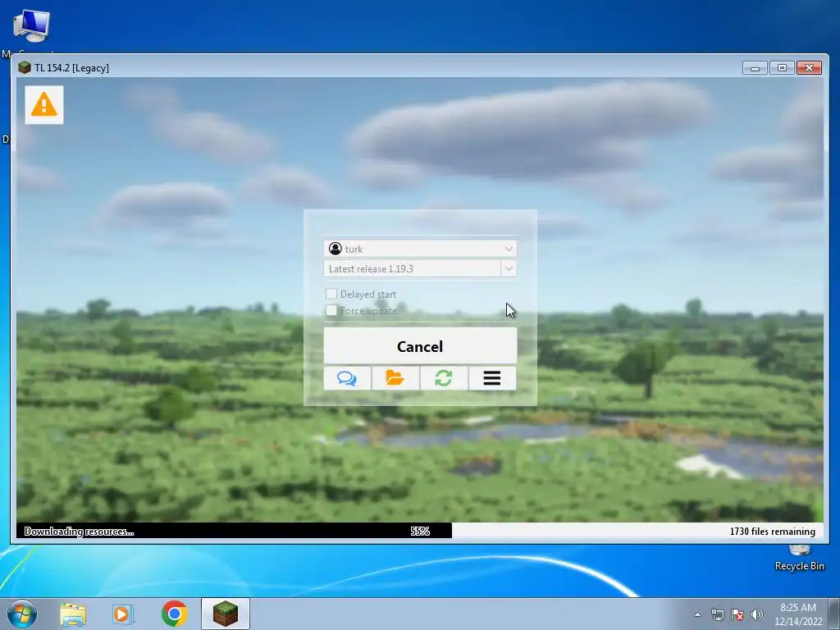The width and height of the screenshot is (840, 630).
Task: Click the orange warning triangle icon
Action: tap(44, 104)
